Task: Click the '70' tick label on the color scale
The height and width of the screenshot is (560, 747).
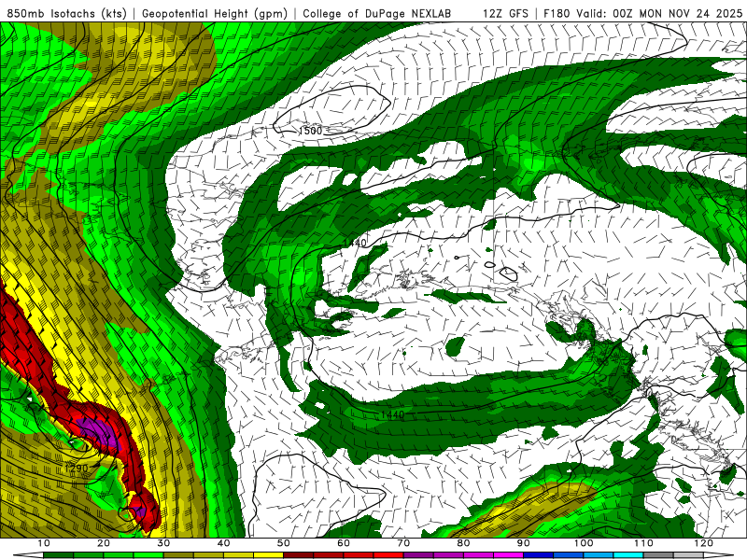Action: (x=403, y=543)
